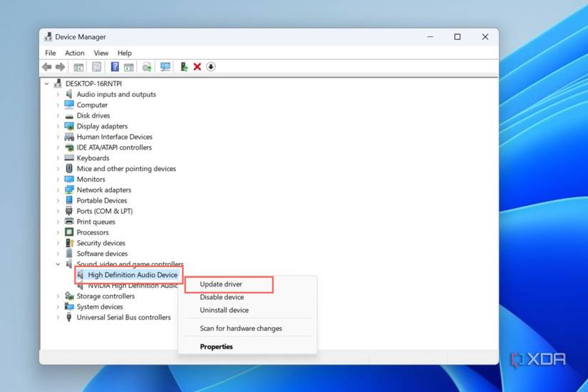Click the Network adapters icon
The height and width of the screenshot is (392, 588).
[69, 190]
